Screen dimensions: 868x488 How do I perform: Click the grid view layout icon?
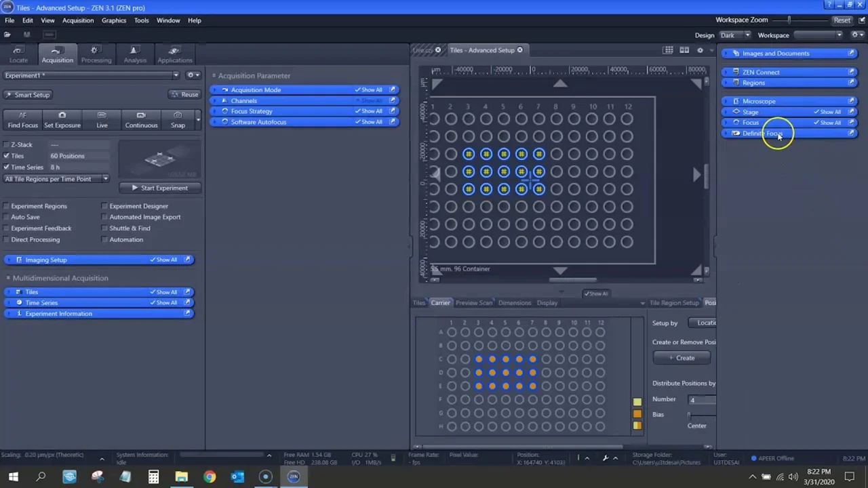668,50
